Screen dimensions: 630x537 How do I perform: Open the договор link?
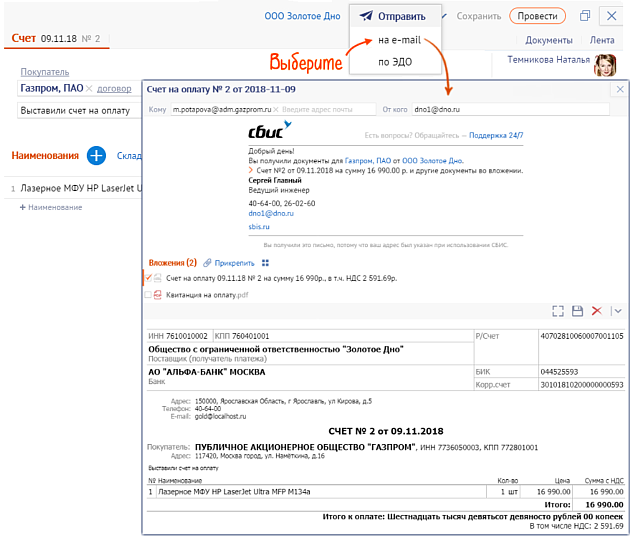[114, 88]
